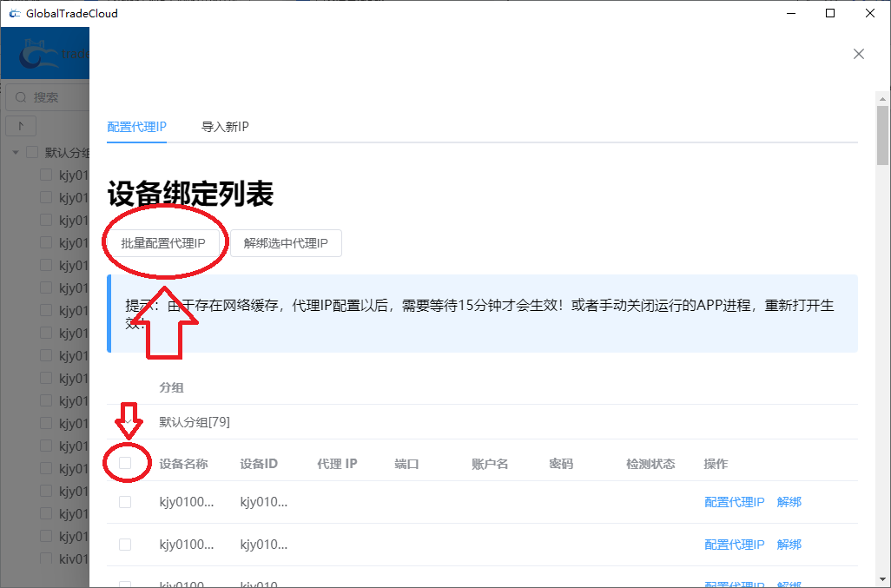
Task: Click 解绑 on the second device row
Action: click(x=789, y=545)
